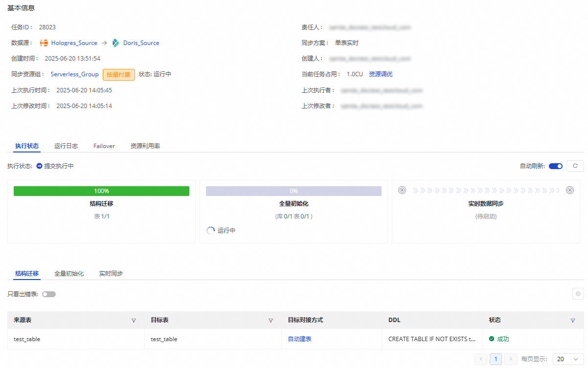Click the refresh icon button

(x=575, y=166)
